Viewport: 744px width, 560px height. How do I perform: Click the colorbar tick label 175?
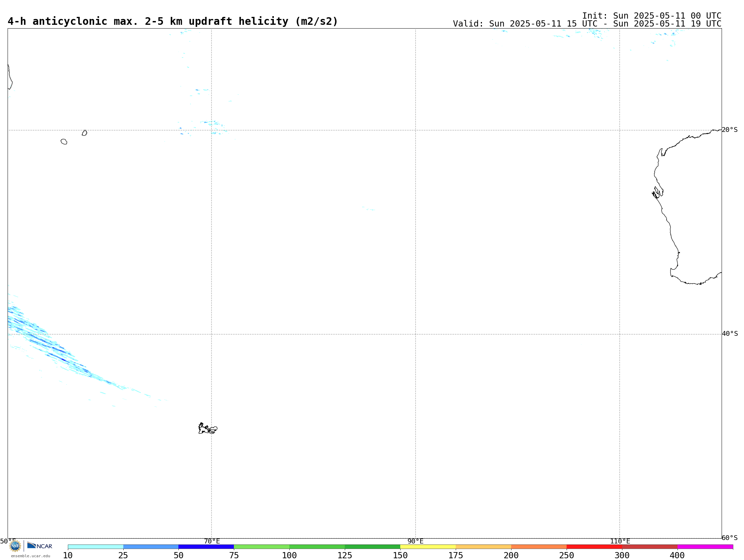456,556
